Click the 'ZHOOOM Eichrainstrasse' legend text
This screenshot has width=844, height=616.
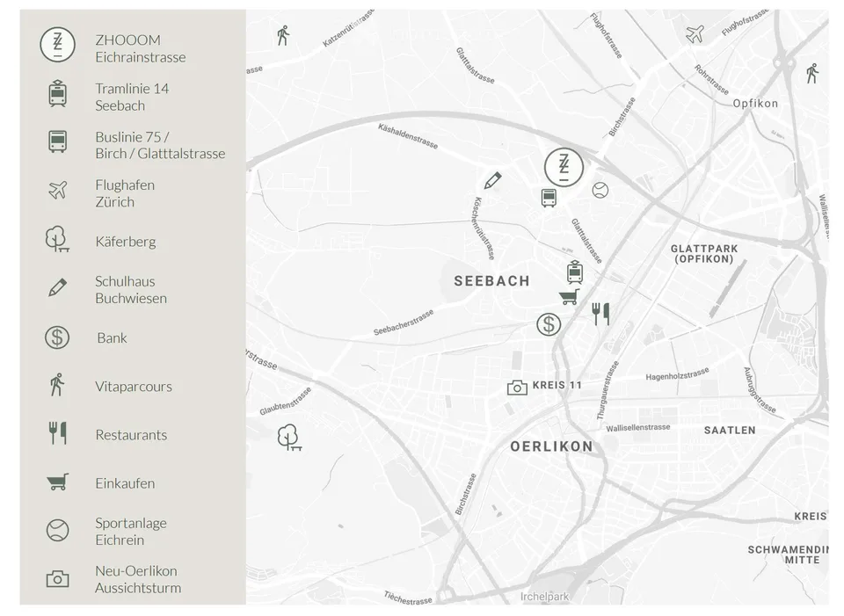point(140,48)
